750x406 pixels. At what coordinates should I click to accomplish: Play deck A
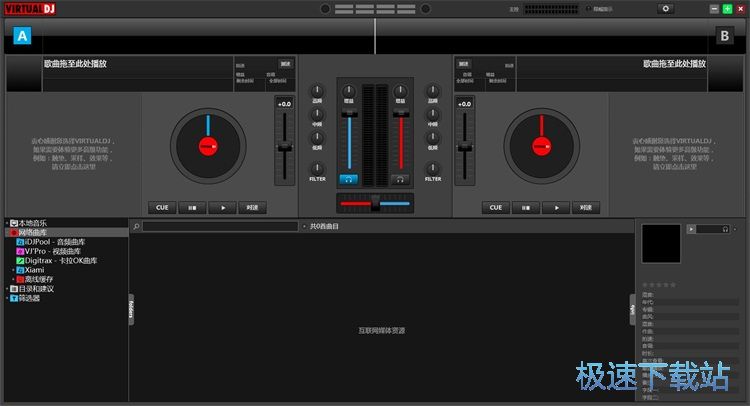[222, 208]
